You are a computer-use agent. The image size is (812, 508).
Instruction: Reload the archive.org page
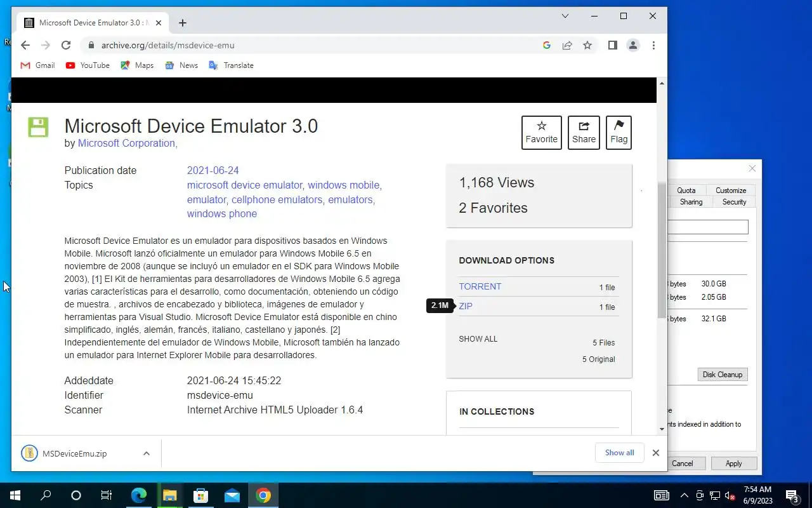coord(66,45)
